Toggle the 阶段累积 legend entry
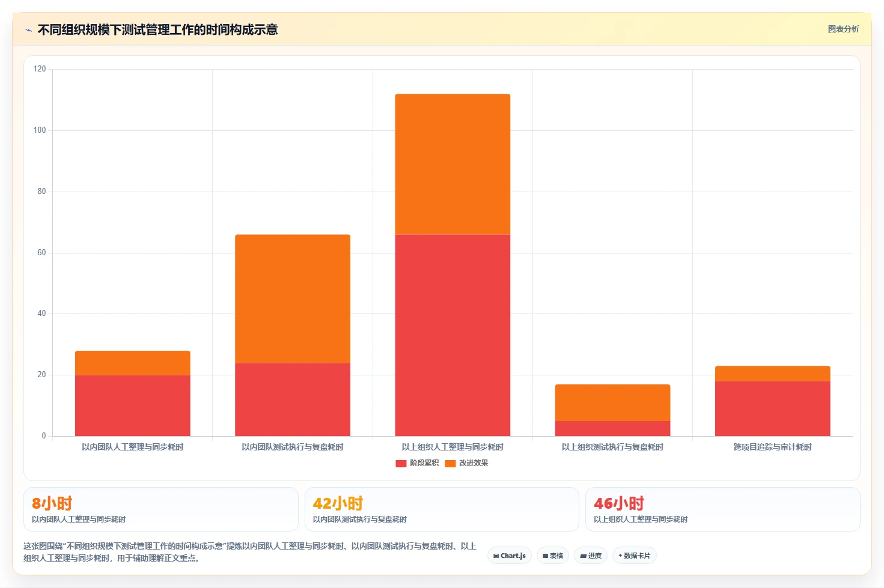The height and width of the screenshot is (588, 884). point(417,463)
